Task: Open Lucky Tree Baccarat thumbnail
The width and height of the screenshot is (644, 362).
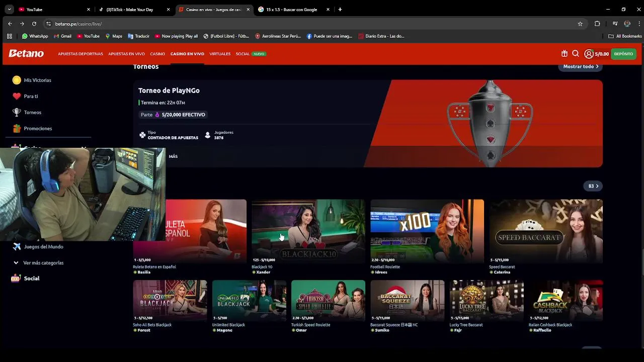Action: click(x=487, y=300)
